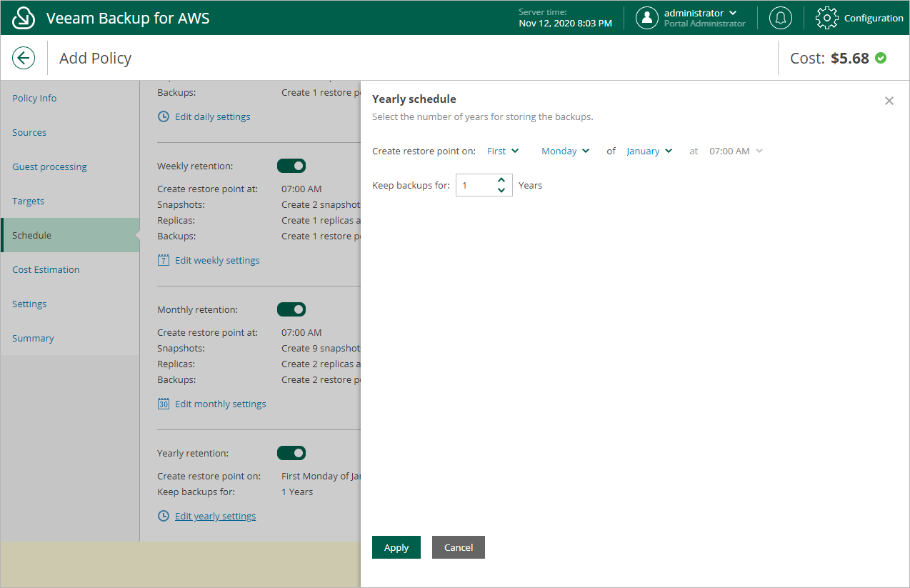
Task: Open Edit monthly settings link
Action: 221,404
